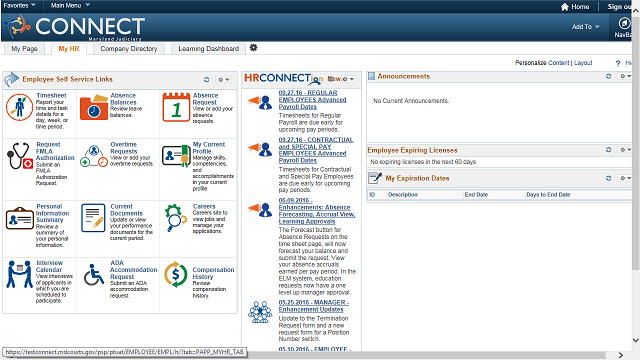This screenshot has width=640, height=360.
Task: Click the tab settings gear icon
Action: point(253,48)
